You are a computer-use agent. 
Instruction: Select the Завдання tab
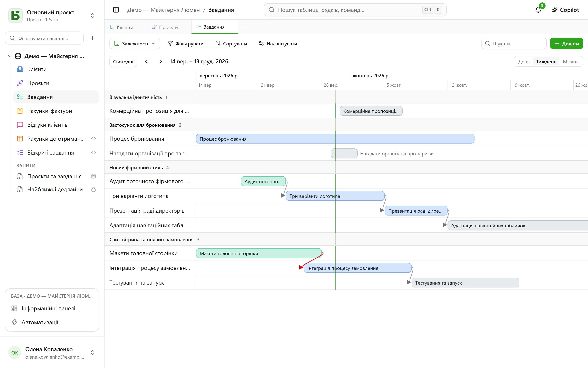(x=214, y=27)
